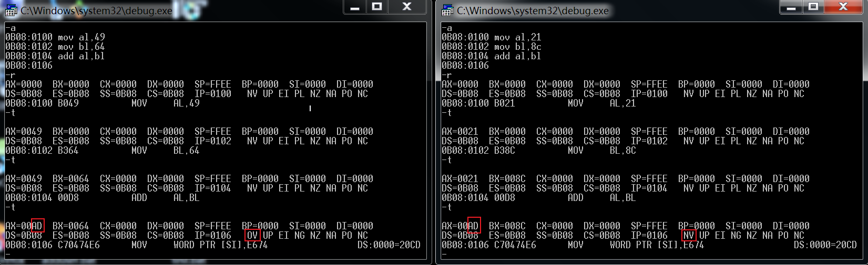Maximize the left debug.exe window

pos(377,7)
